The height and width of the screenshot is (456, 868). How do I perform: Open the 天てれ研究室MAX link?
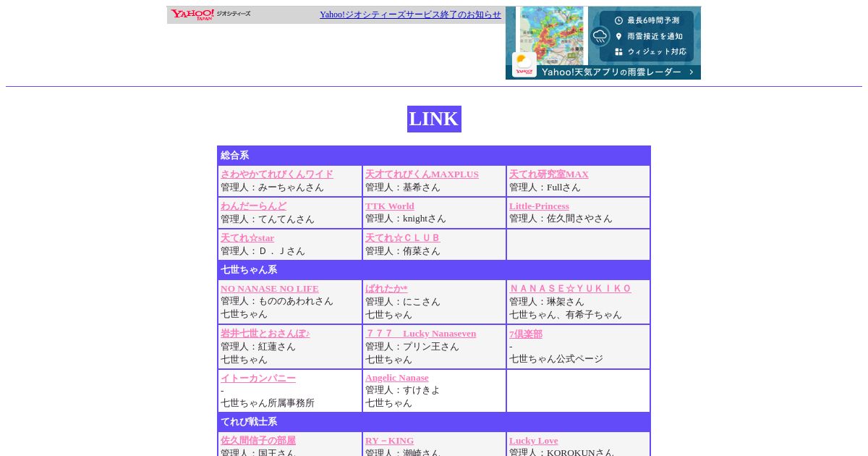pyautogui.click(x=549, y=174)
